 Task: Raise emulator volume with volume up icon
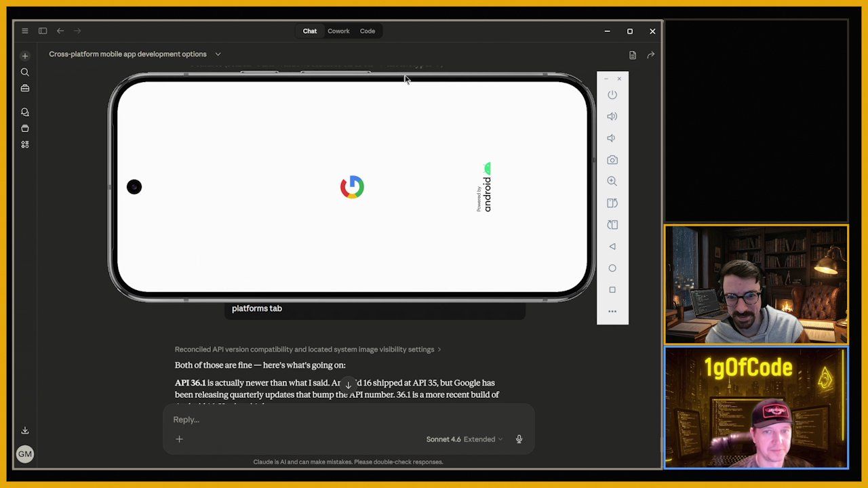[x=612, y=117]
